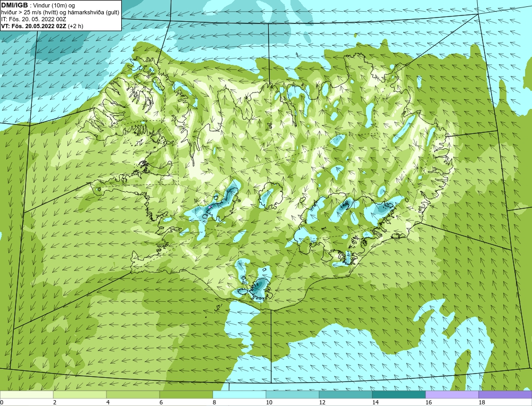Click the 2–4 m/s light green swatch
This screenshot has width=532, height=406.
click(80, 395)
